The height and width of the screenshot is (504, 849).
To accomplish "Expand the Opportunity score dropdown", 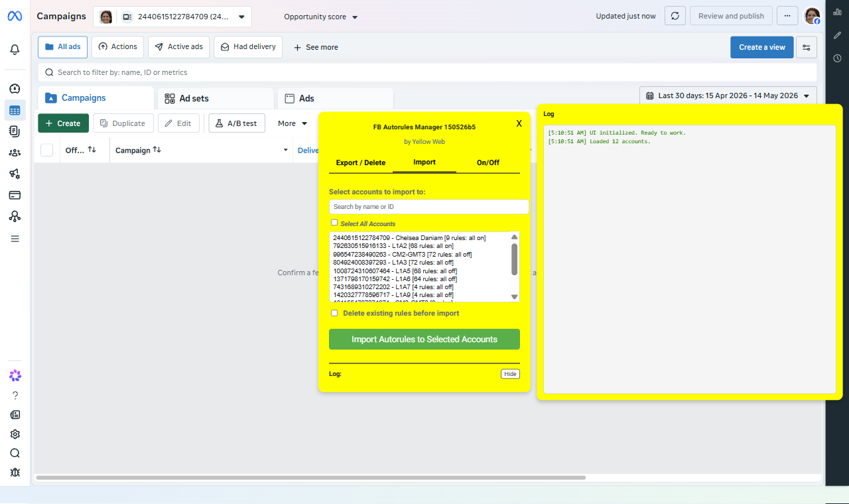I will click(321, 17).
